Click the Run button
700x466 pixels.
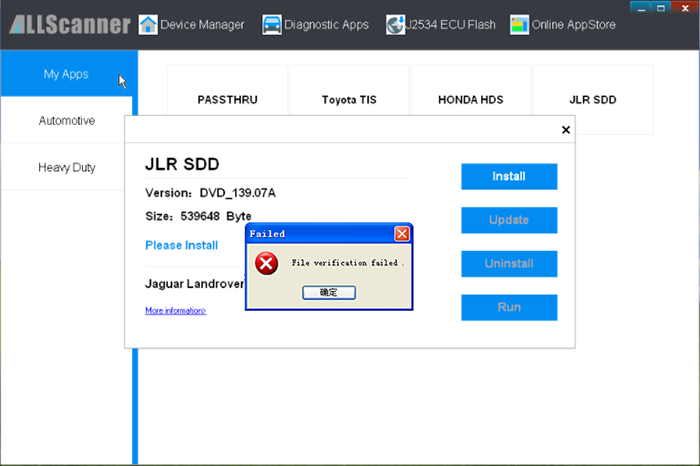(509, 308)
